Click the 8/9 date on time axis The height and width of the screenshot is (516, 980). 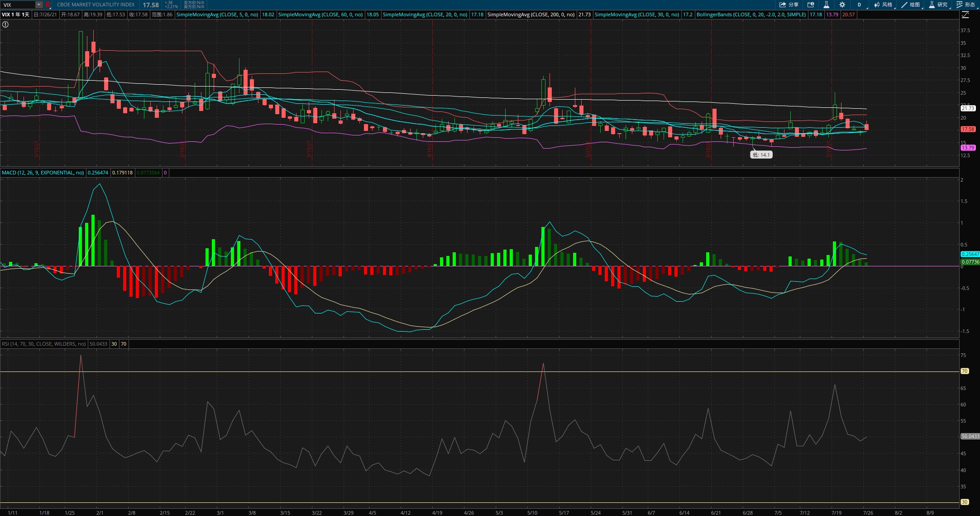930,513
